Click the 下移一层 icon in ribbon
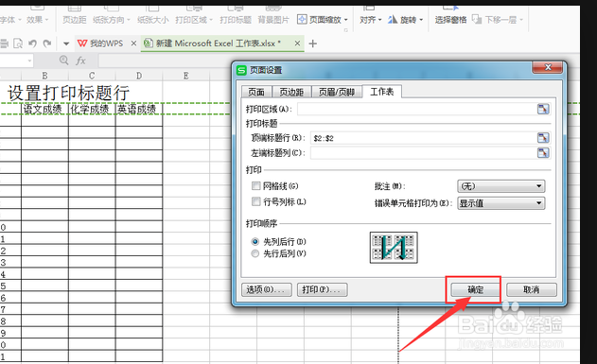Image resolution: width=597 pixels, height=364 pixels. point(477,19)
